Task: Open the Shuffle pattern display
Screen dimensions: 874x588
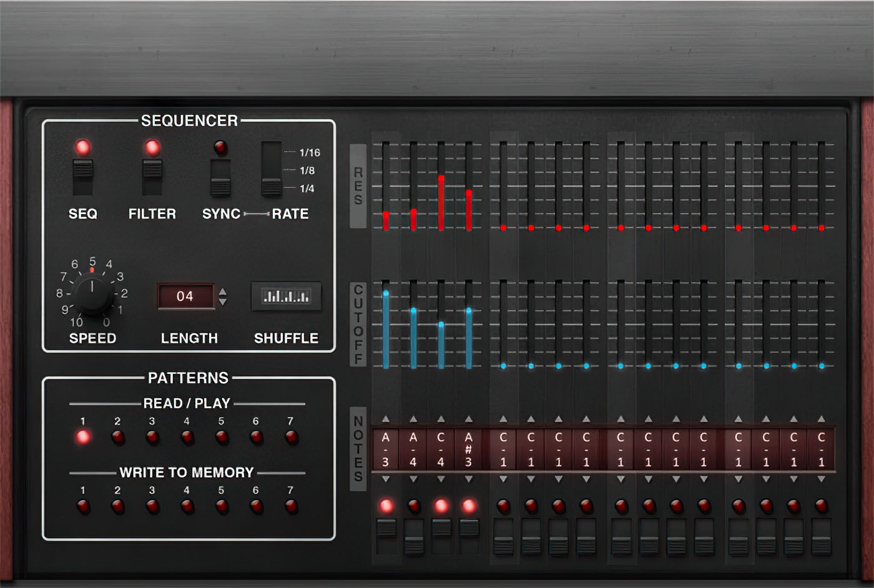Action: (286, 296)
